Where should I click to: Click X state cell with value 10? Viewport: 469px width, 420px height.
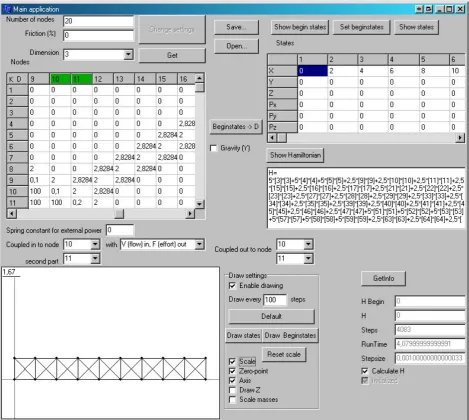pos(457,71)
